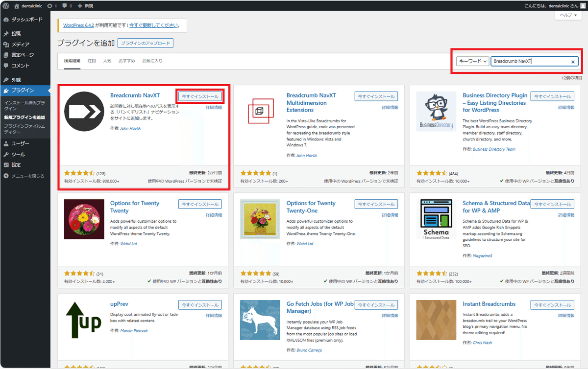Select the お気に入り tab
The image size is (588, 369).
[152, 61]
